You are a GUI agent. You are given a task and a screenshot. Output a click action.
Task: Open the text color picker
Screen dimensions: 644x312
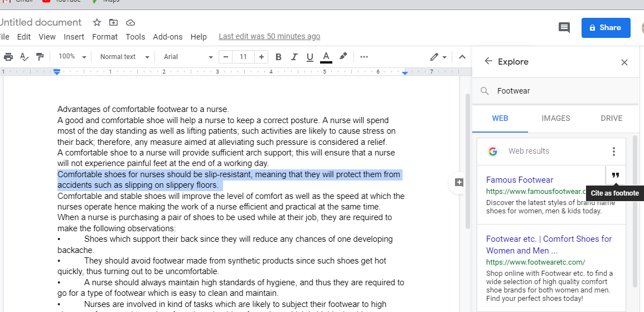[326, 57]
